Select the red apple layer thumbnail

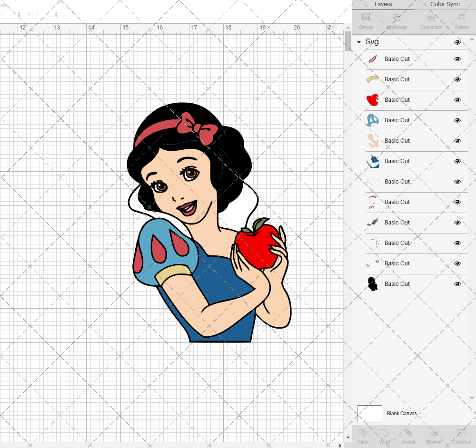(373, 100)
